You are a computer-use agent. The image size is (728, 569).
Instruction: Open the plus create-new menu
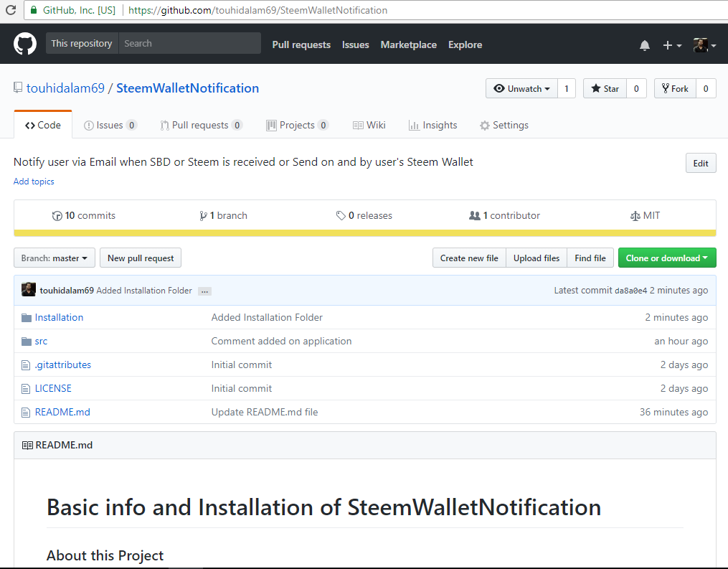click(x=672, y=45)
